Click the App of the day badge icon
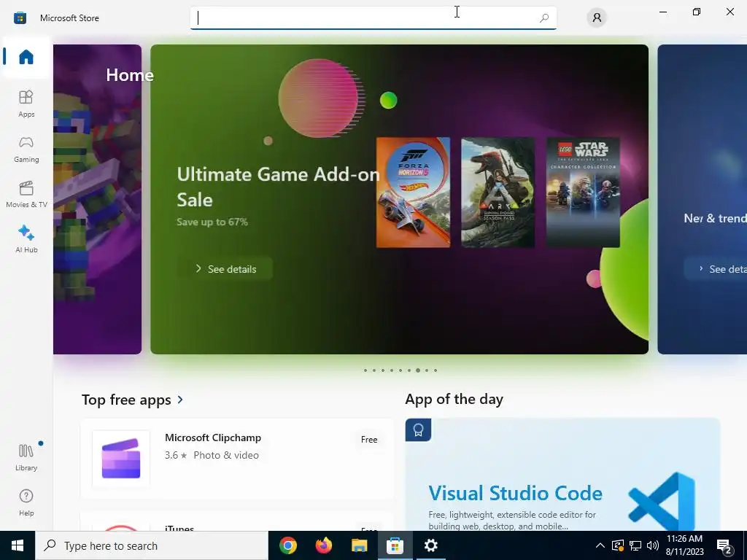The height and width of the screenshot is (560, 747). pos(418,430)
